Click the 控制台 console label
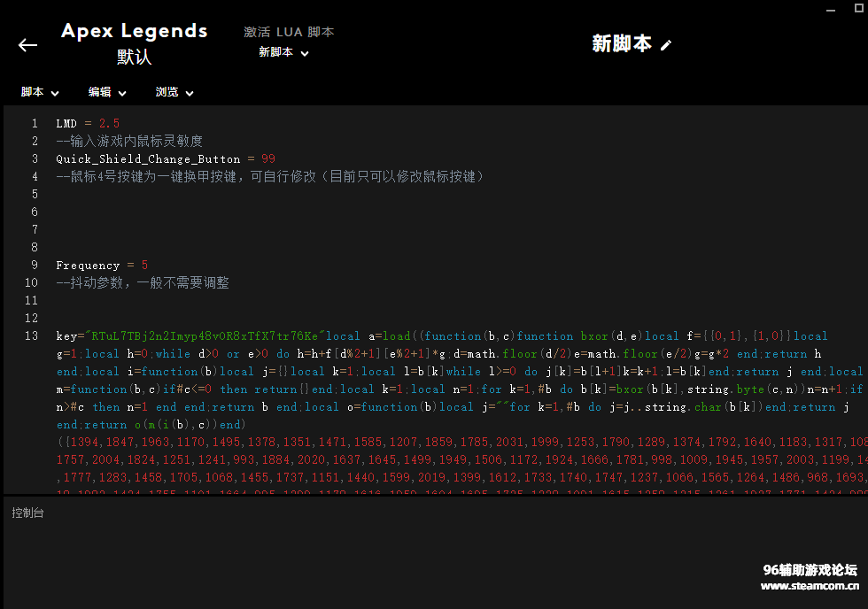This screenshot has height=609, width=868. tap(27, 513)
